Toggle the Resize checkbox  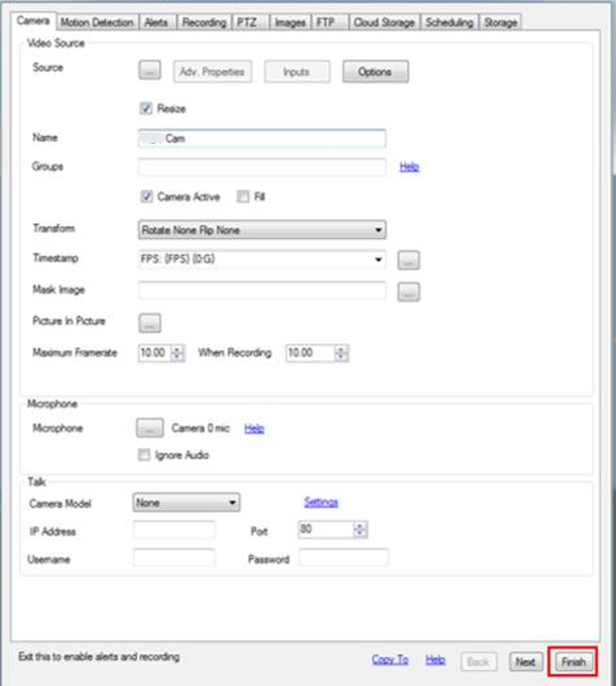[147, 108]
